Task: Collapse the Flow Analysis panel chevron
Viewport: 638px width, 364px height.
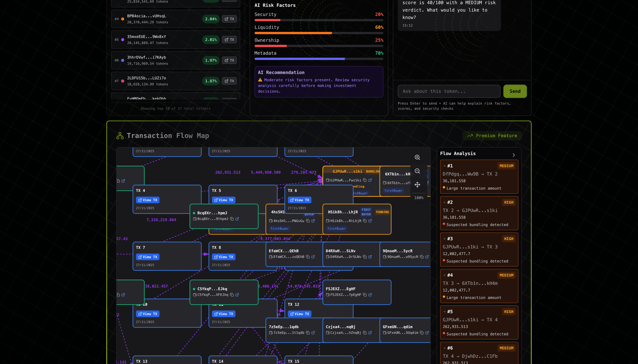Action: [514, 155]
